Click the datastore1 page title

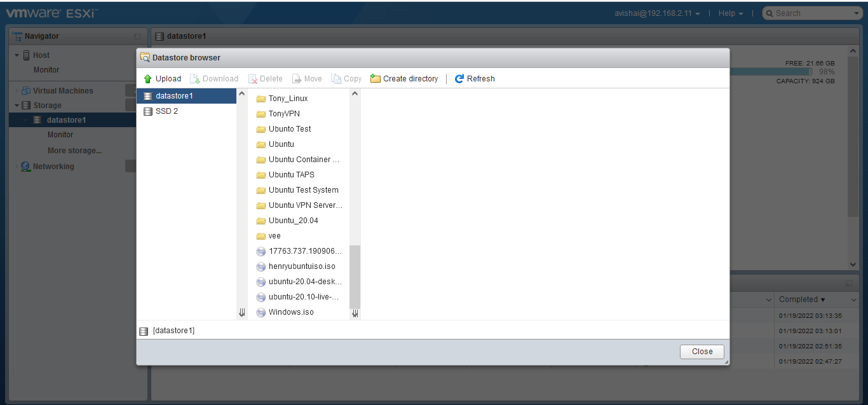pyautogui.click(x=186, y=36)
